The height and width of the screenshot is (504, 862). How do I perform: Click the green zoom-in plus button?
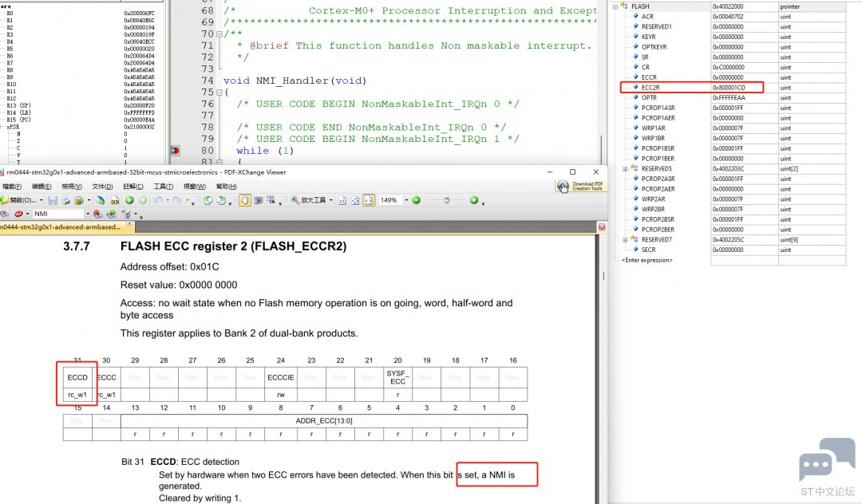pyautogui.click(x=473, y=200)
